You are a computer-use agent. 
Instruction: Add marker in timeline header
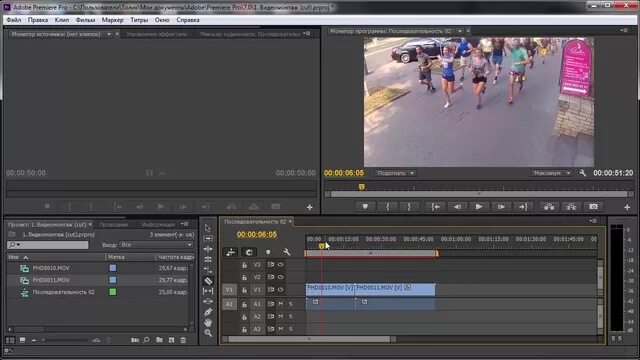[268, 252]
